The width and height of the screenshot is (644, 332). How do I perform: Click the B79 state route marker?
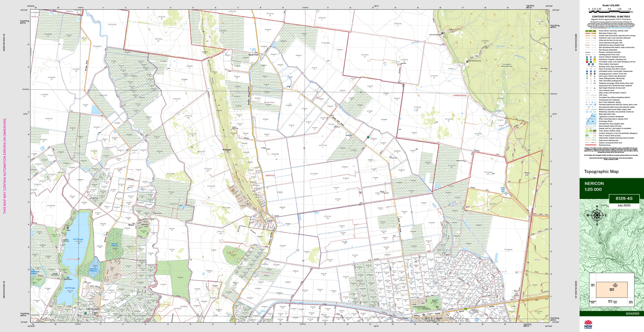coord(594,31)
